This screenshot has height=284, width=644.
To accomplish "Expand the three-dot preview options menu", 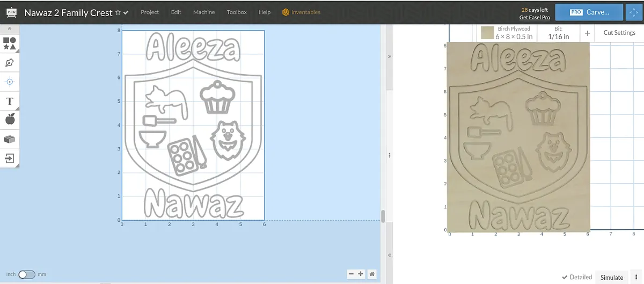I will (x=636, y=277).
